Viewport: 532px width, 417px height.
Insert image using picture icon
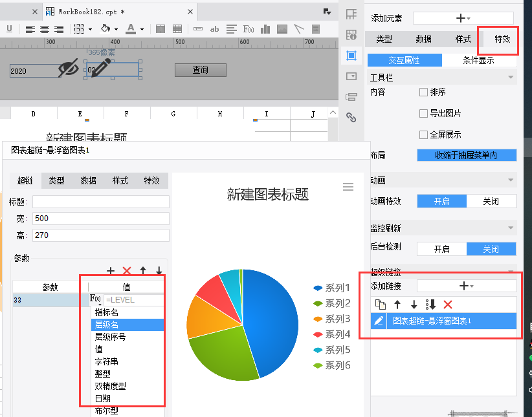point(282,29)
